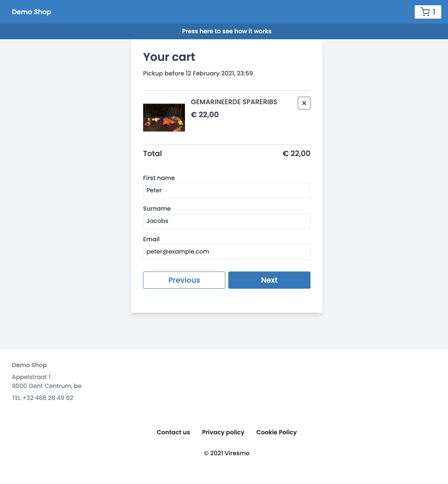
Task: Click the pickup deadline text
Action: click(x=198, y=73)
